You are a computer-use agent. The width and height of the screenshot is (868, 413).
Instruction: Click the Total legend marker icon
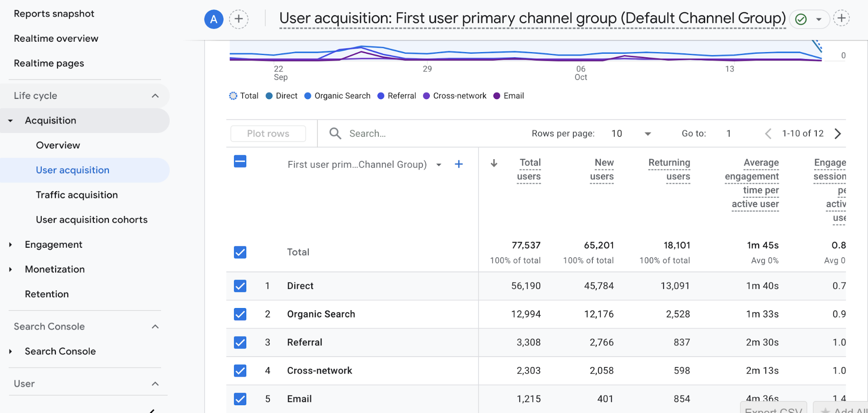tap(233, 96)
